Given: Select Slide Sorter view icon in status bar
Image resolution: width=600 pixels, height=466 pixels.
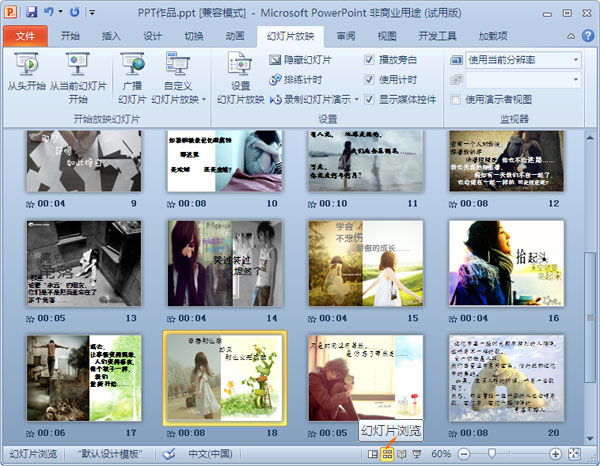Looking at the screenshot, I should (x=387, y=454).
